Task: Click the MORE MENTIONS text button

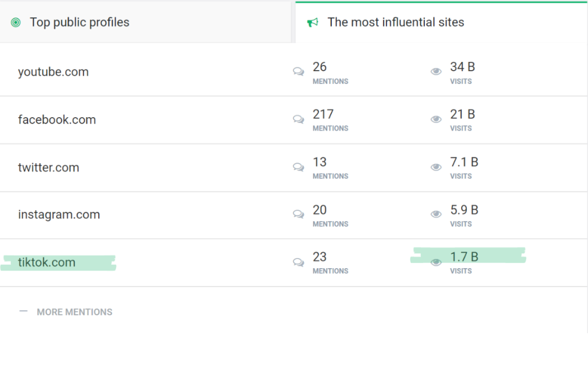Action: coord(75,312)
